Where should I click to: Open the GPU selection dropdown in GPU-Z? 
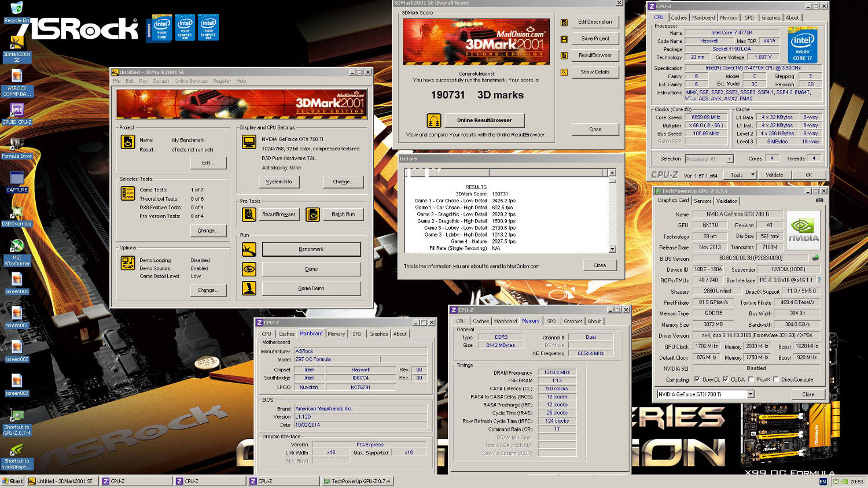751,394
